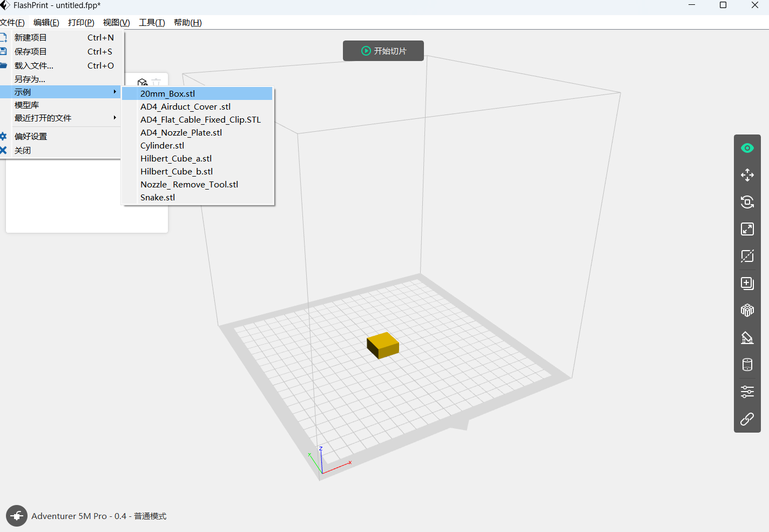Click the Duplicate model plus icon
Screen dimensions: 769x532
(x=747, y=284)
